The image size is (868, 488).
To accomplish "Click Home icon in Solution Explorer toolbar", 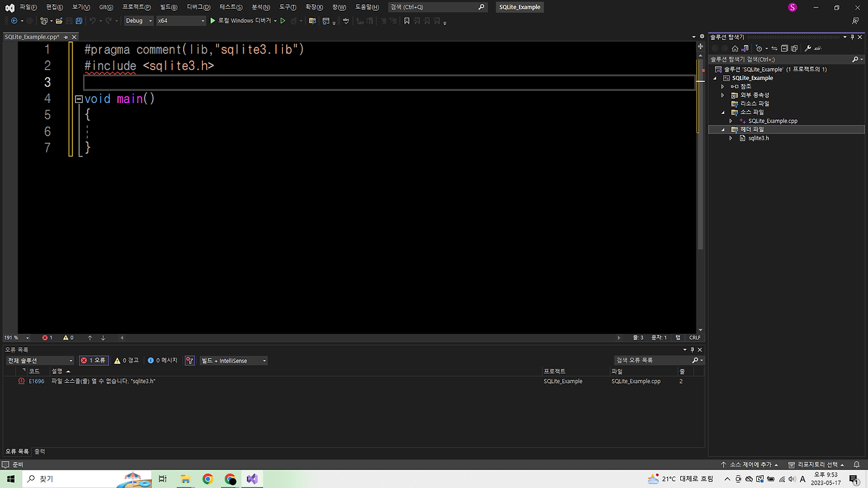I will 735,48.
